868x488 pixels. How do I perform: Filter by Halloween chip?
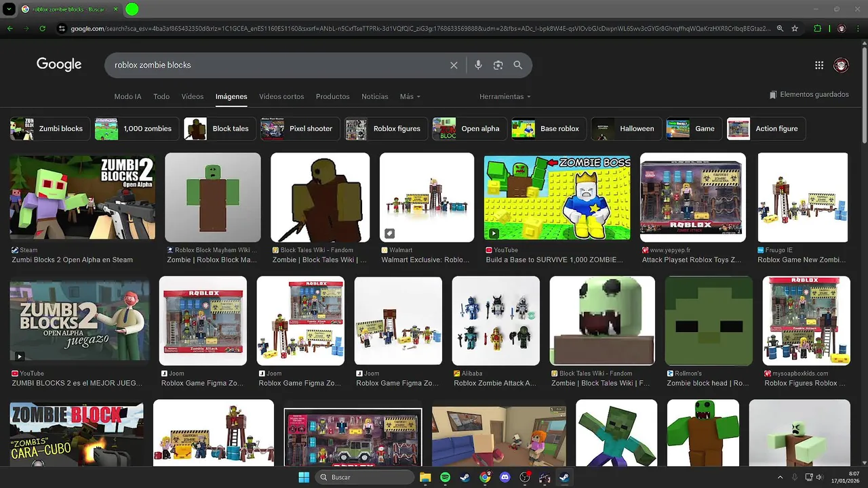(627, 128)
